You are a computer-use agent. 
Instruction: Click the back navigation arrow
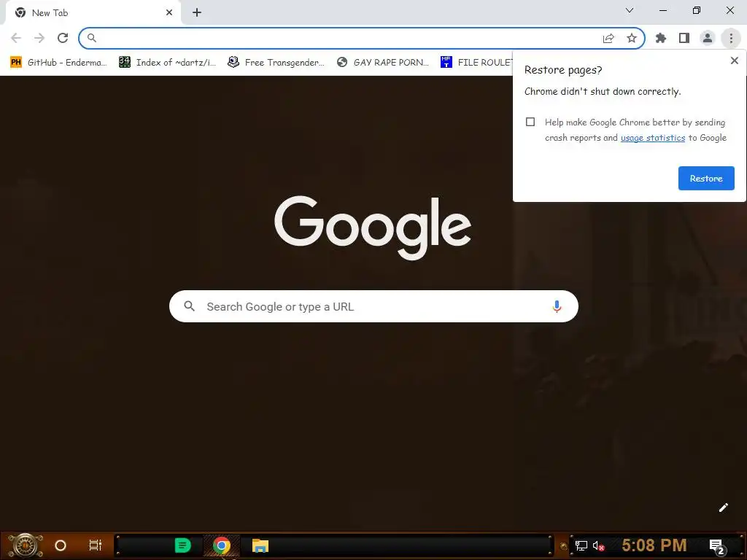[x=16, y=38]
